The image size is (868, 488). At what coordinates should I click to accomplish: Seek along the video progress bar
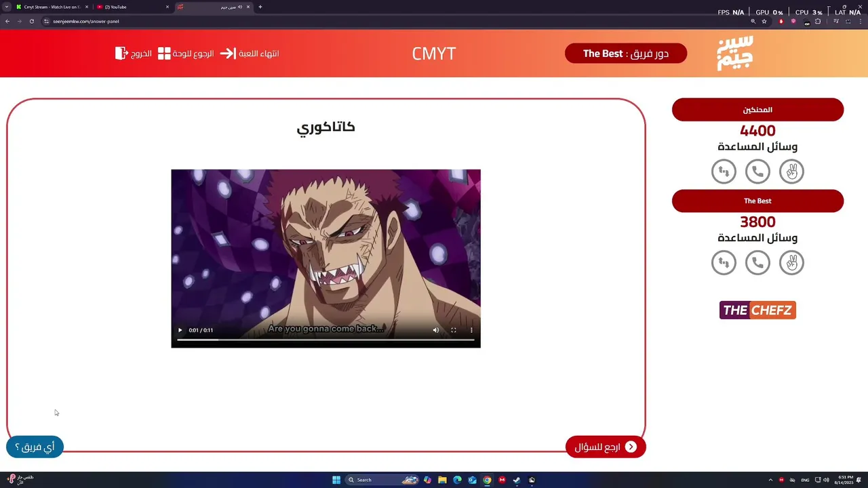pos(325,340)
